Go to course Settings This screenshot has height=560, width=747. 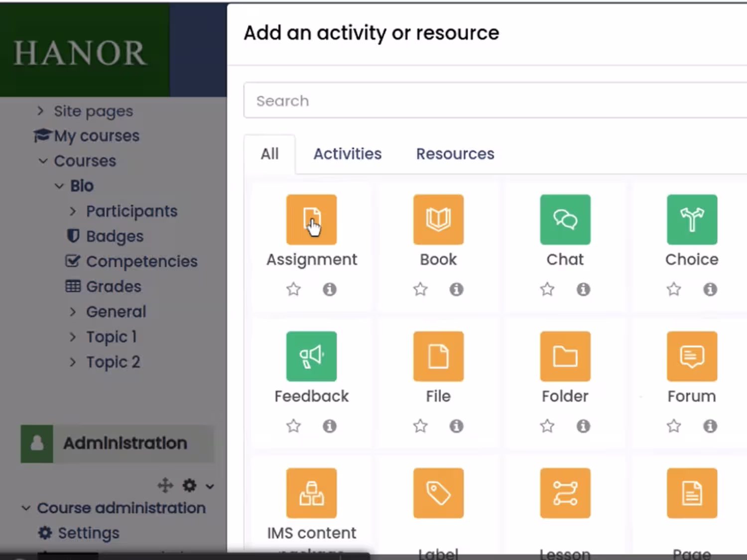point(88,533)
